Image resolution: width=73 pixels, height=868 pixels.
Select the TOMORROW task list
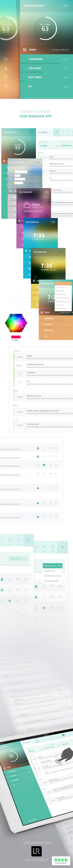[x=36, y=59]
